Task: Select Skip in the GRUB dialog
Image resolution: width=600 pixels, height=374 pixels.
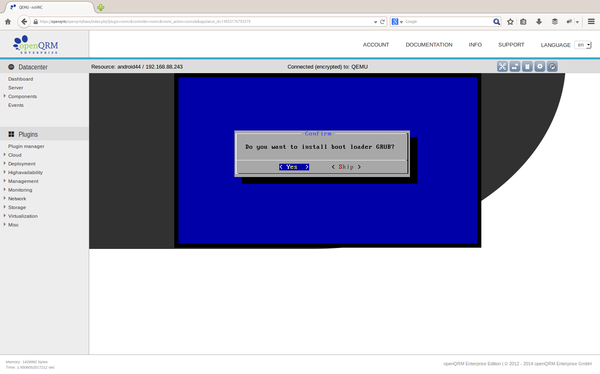Action: [346, 167]
